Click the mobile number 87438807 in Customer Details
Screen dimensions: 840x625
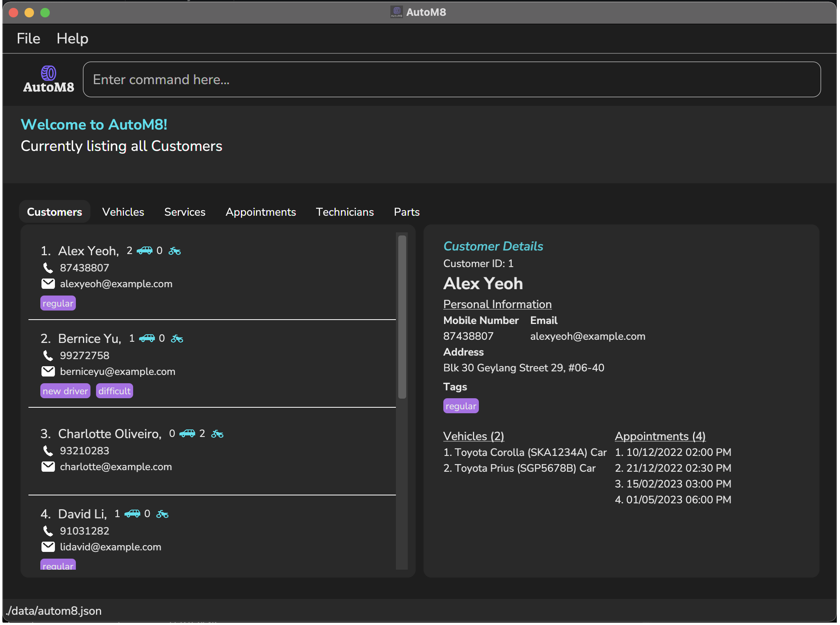point(468,336)
